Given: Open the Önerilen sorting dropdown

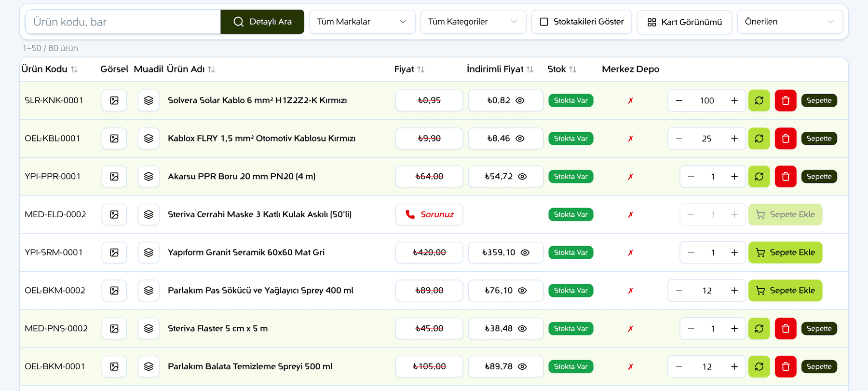Looking at the screenshot, I should [790, 22].
